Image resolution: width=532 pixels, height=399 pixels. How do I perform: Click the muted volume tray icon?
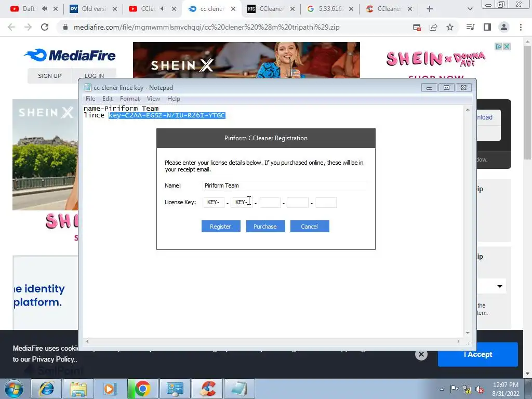click(480, 389)
